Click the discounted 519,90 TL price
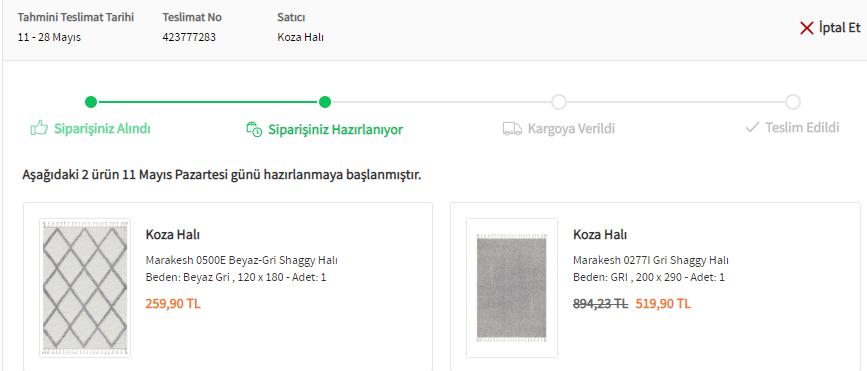 tap(663, 304)
